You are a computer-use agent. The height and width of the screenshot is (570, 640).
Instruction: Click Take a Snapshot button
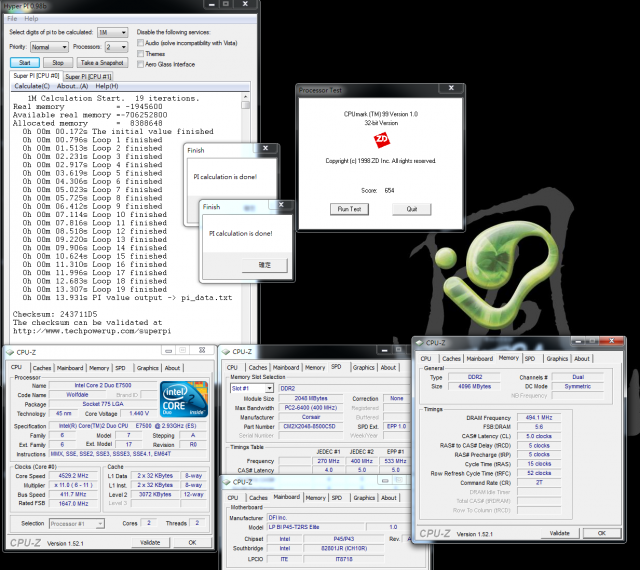click(x=102, y=62)
